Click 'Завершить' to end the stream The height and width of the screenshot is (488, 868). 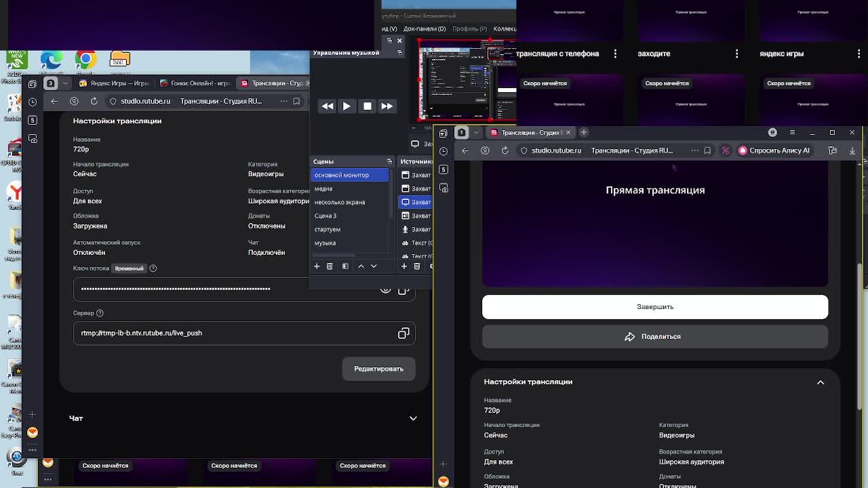pos(655,307)
